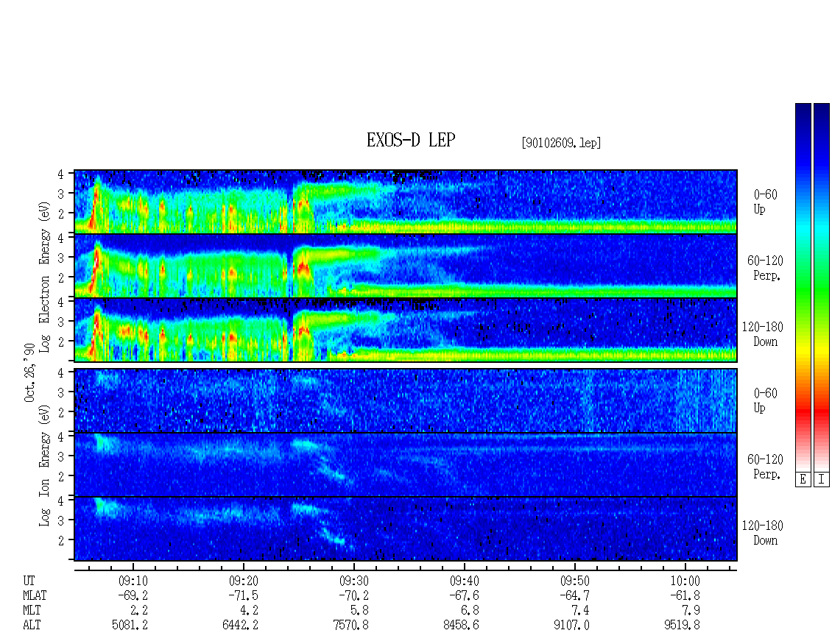Screen dimensions: 832x644
Task: Click the electron color scale bar above E
Action: point(803,286)
